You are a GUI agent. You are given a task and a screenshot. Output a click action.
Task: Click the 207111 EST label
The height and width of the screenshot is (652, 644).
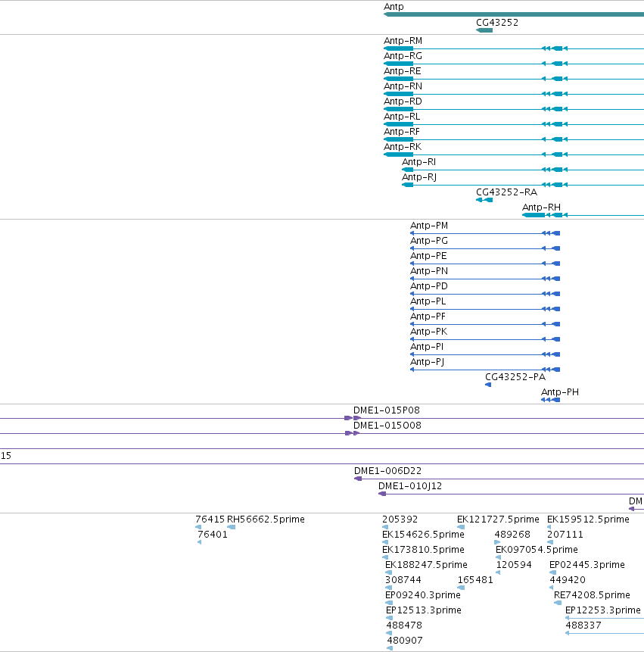click(x=565, y=535)
